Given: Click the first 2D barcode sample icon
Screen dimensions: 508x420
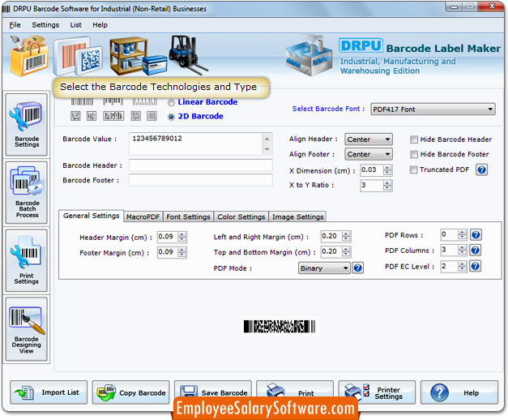Looking at the screenshot, I should coord(75,116).
